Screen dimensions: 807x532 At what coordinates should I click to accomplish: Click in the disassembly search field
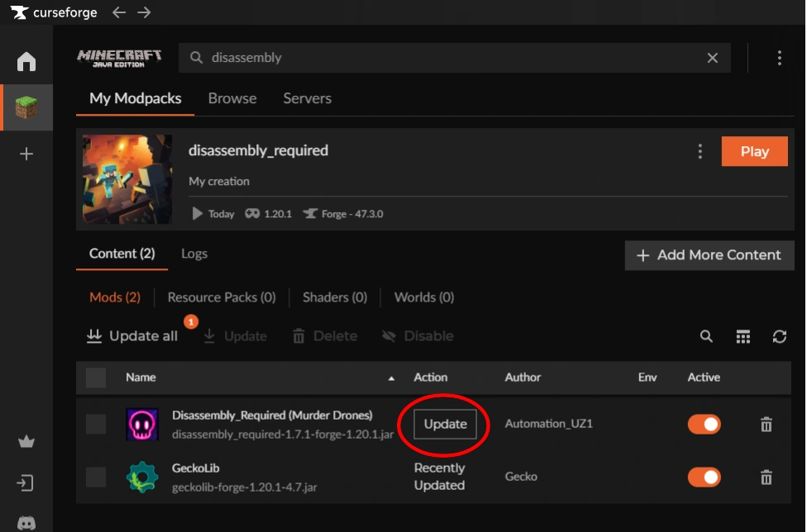pyautogui.click(x=455, y=58)
